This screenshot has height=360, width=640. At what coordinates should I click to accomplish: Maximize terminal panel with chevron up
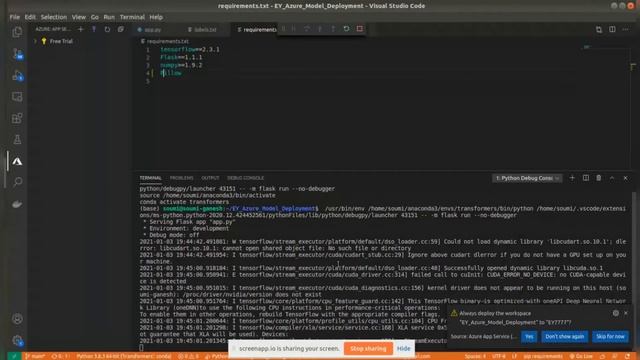(x=612, y=178)
